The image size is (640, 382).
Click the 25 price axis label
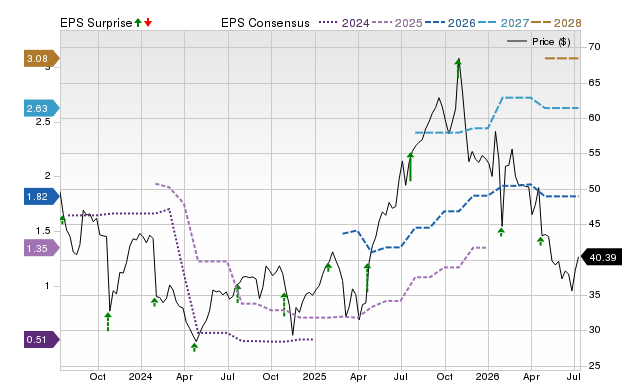coord(594,366)
